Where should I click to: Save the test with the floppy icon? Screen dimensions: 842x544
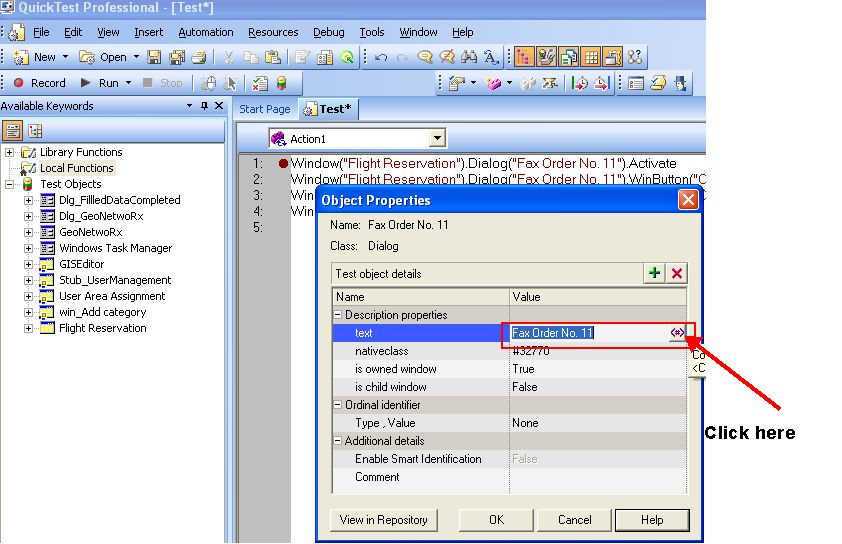point(154,57)
